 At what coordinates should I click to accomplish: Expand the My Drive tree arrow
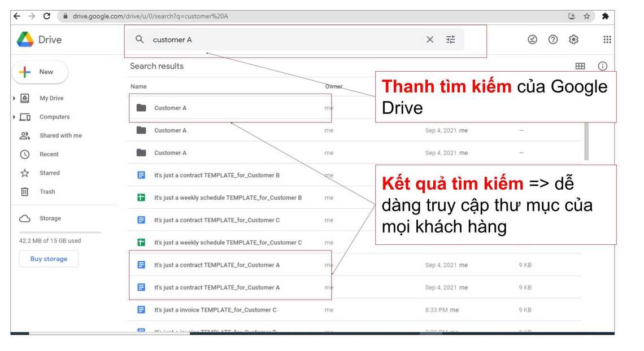[x=14, y=98]
